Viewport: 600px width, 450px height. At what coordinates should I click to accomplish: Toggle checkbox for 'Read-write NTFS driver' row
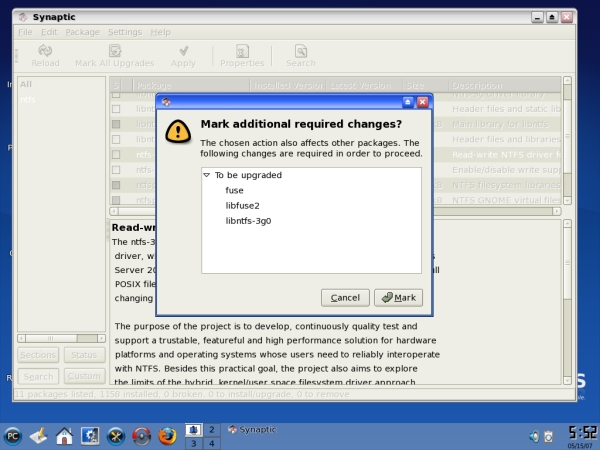point(116,155)
